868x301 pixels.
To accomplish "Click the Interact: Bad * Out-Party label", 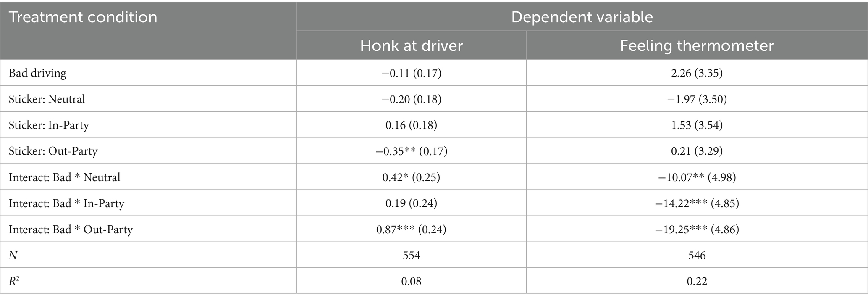I will [x=71, y=230].
